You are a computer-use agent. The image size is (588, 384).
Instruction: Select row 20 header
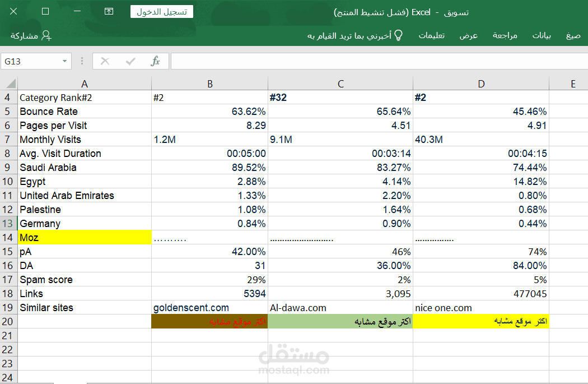[x=8, y=322]
